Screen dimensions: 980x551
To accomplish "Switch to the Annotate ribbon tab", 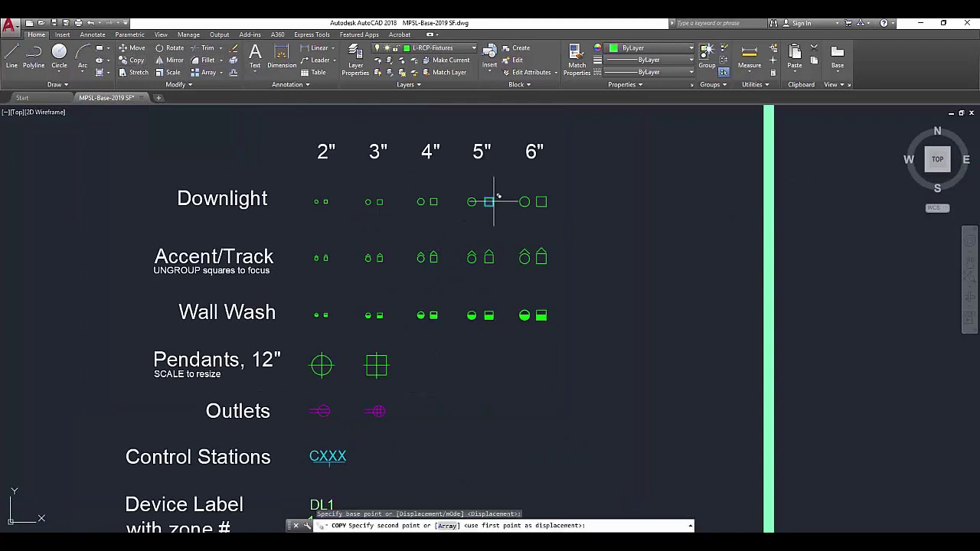I will point(92,34).
